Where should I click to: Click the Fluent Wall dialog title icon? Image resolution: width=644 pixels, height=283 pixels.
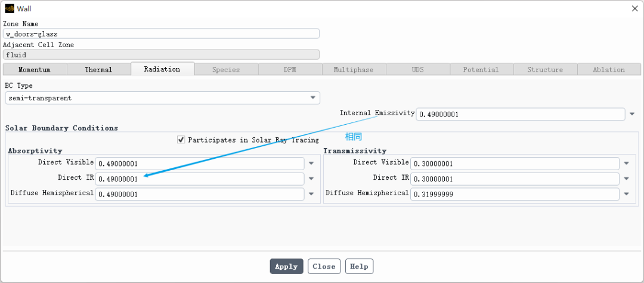[10, 8]
